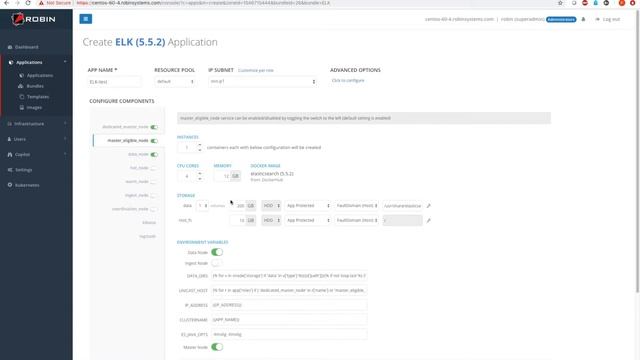Open data row App Protected dropdown
640x360 pixels.
[308, 206]
